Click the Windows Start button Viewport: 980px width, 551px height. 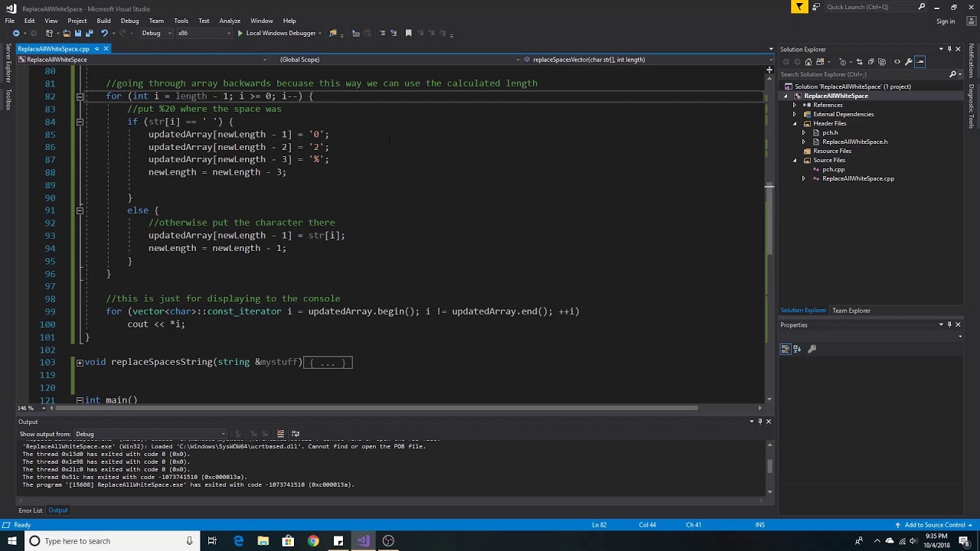coord(11,541)
